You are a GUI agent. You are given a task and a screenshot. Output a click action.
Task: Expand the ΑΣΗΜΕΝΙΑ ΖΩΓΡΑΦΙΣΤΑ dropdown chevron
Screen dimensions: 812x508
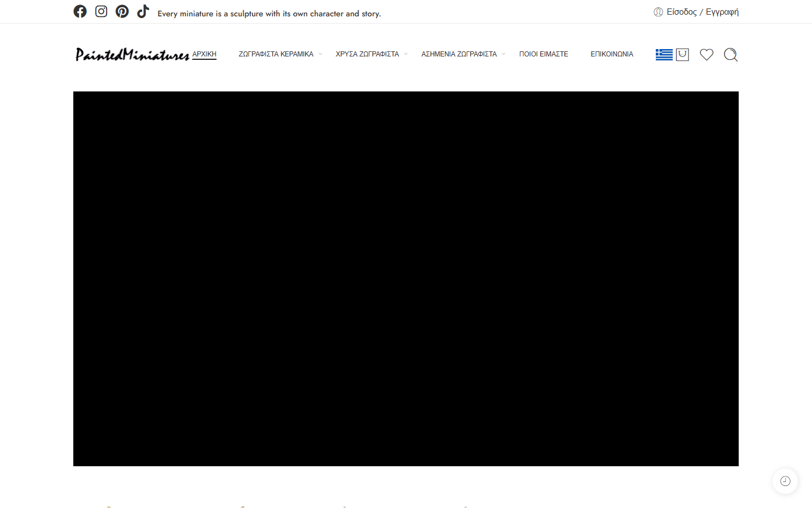pos(504,54)
